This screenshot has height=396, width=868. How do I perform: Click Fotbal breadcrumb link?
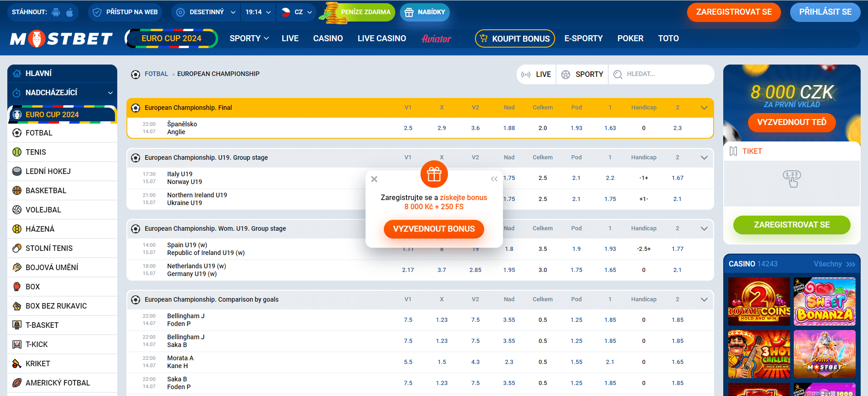tap(156, 74)
